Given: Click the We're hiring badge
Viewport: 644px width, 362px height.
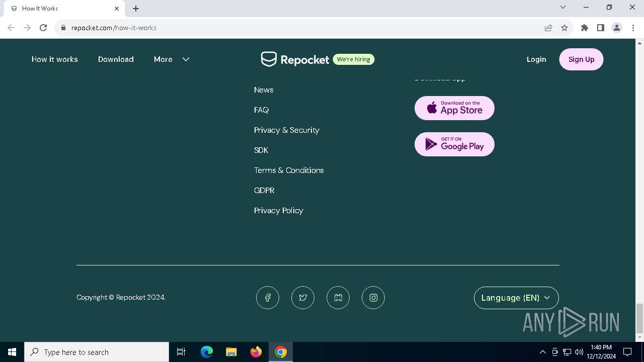Looking at the screenshot, I should click(x=354, y=59).
